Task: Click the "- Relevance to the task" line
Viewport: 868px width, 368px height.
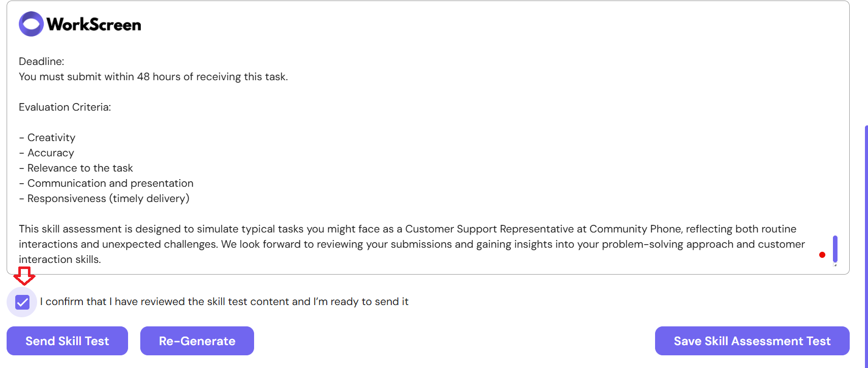Action: click(x=76, y=168)
